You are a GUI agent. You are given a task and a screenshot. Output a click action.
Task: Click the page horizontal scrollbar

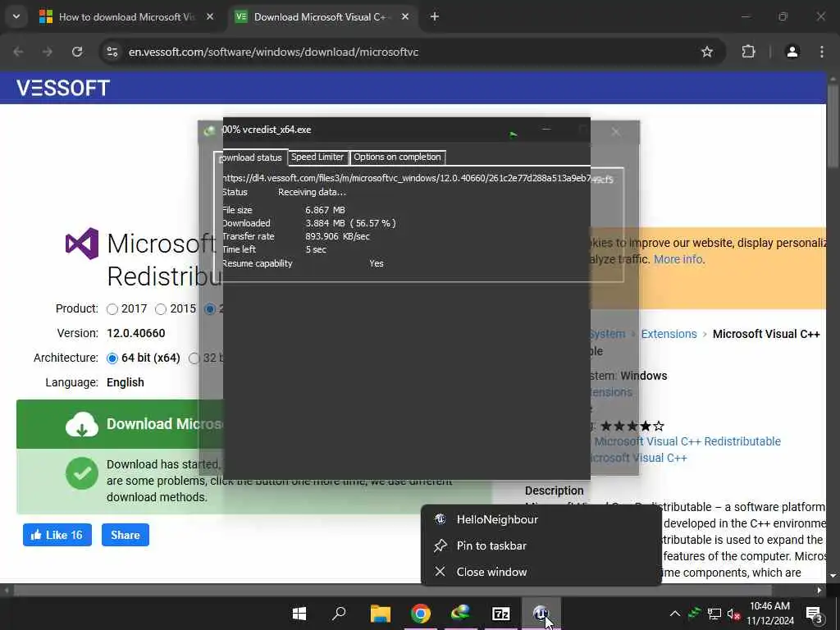click(393, 591)
